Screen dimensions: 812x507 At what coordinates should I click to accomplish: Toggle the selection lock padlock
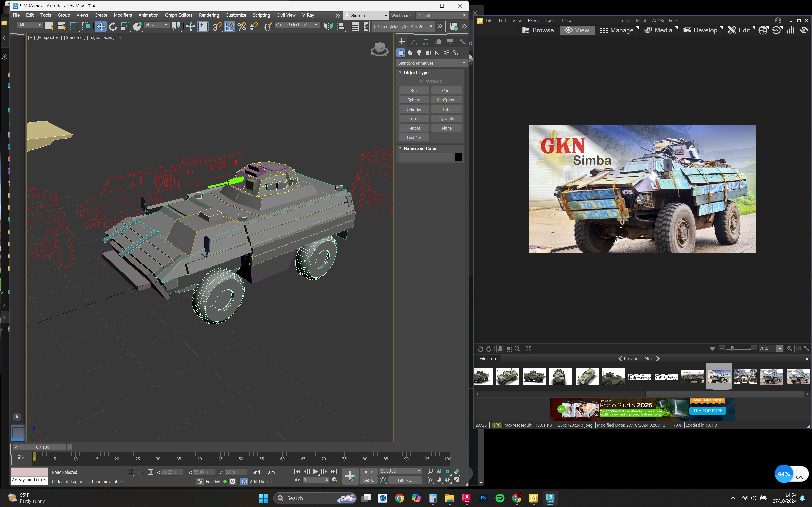coord(140,472)
